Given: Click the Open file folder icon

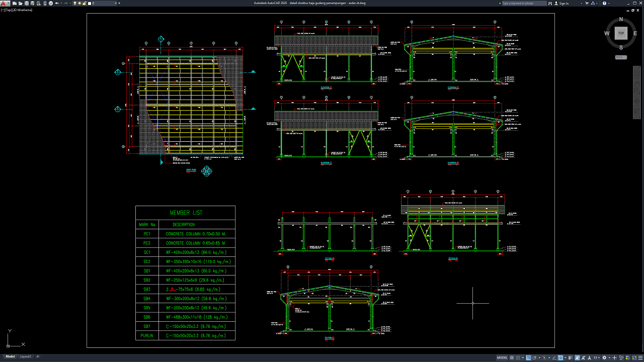Looking at the screenshot, I should pyautogui.click(x=20, y=4).
